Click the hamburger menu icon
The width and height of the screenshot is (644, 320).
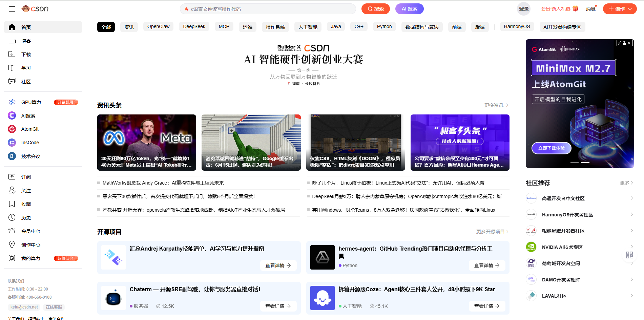[12, 9]
